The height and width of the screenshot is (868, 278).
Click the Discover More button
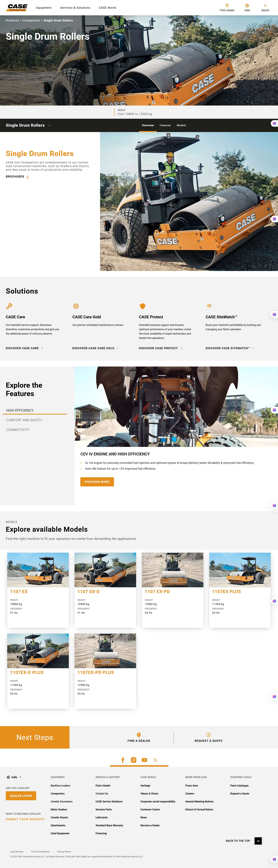(x=97, y=482)
